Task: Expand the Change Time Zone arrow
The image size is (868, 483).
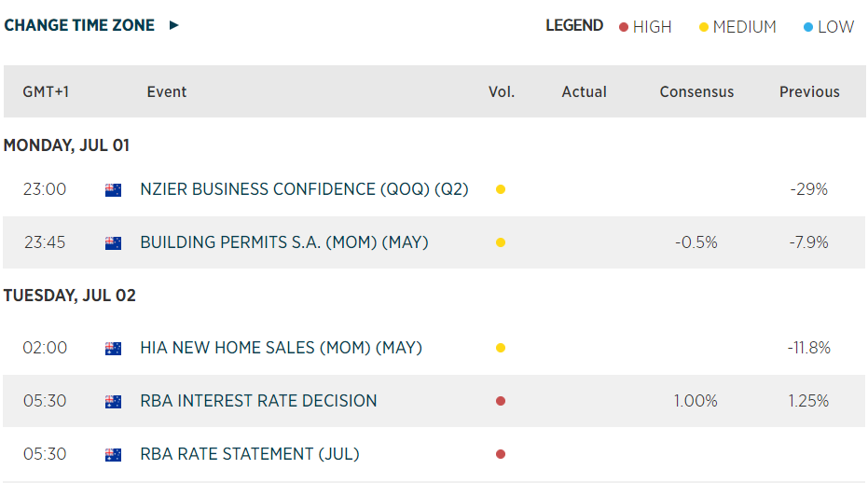Action: tap(173, 25)
